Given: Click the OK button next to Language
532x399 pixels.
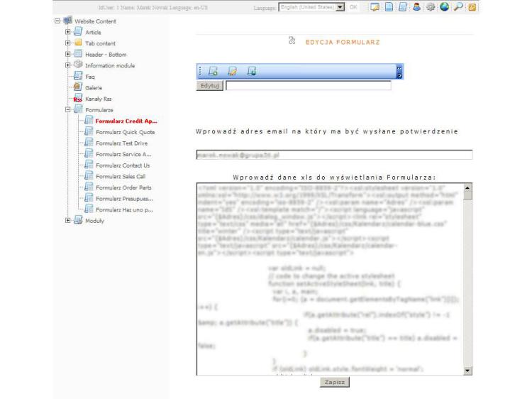Looking at the screenshot, I should click(x=353, y=7).
